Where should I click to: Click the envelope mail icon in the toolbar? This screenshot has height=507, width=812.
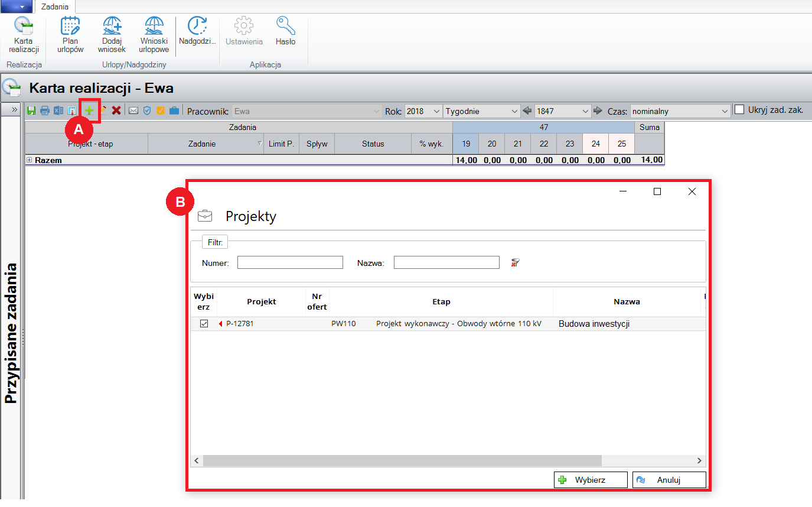click(x=133, y=110)
